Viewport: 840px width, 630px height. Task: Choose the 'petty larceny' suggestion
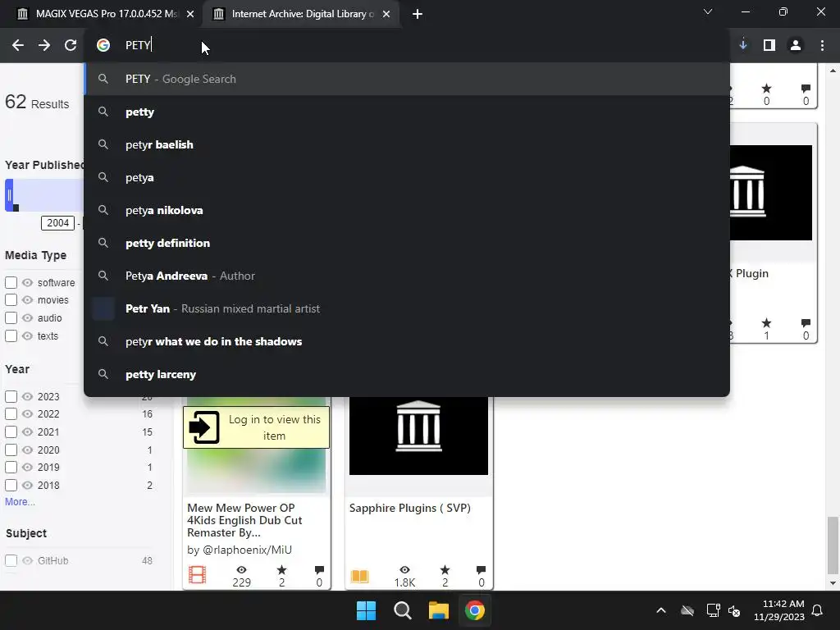407,374
